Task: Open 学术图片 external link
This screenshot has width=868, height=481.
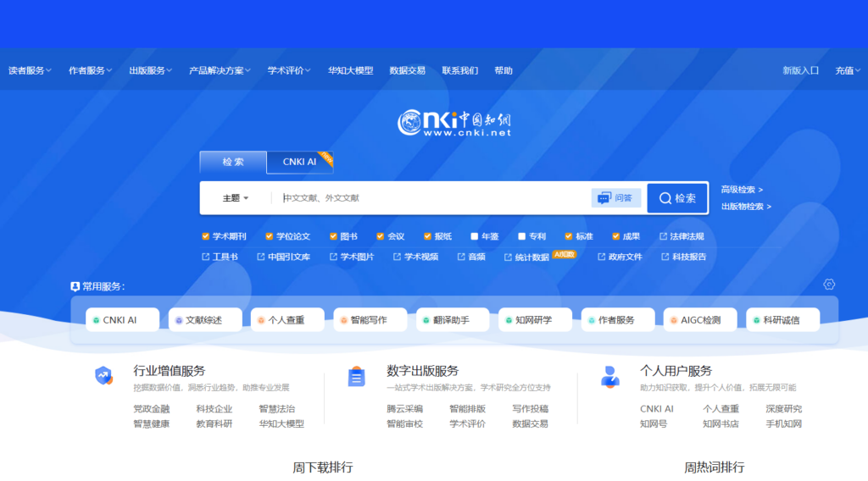Action: (352, 257)
